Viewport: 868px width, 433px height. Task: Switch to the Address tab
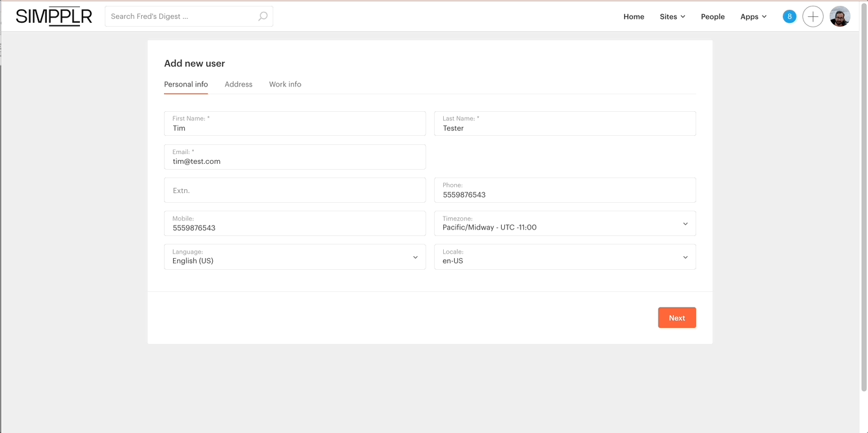tap(238, 85)
